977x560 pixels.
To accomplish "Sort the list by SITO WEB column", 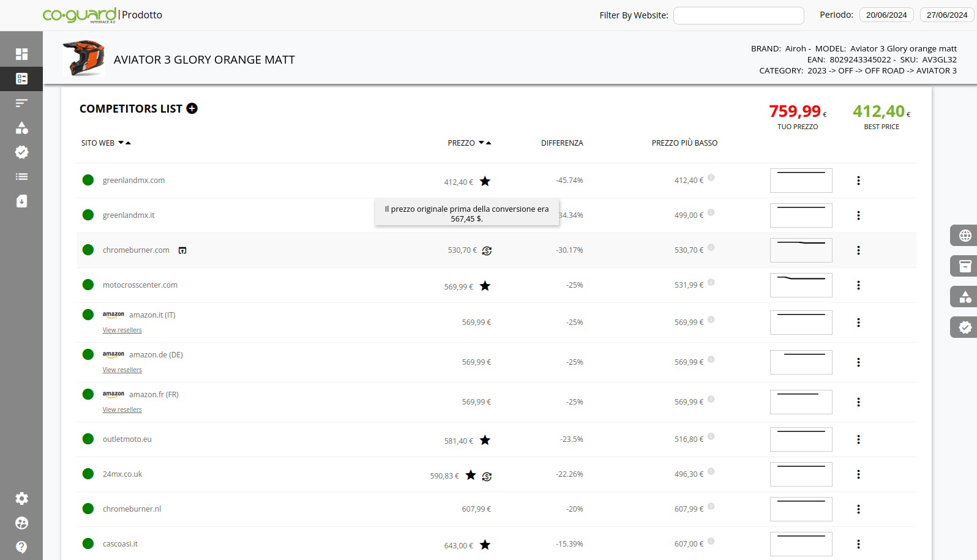I will [x=124, y=143].
